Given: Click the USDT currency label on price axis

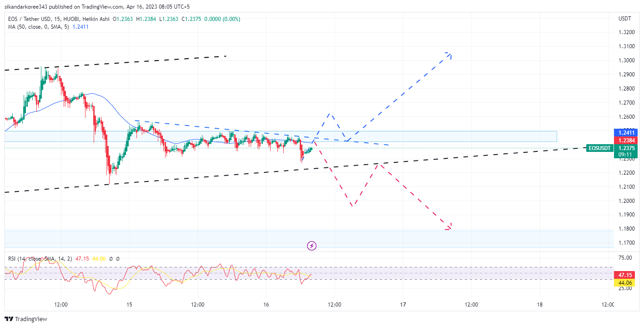Looking at the screenshot, I should point(625,19).
